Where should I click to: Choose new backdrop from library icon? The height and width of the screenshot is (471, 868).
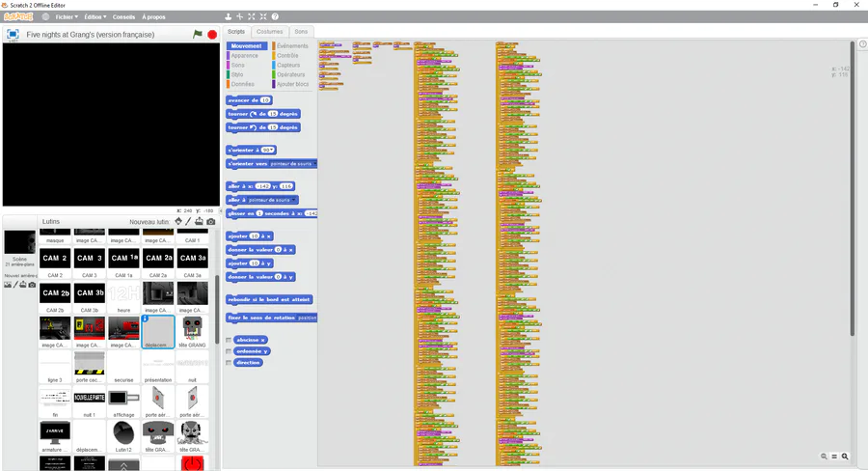pos(8,285)
